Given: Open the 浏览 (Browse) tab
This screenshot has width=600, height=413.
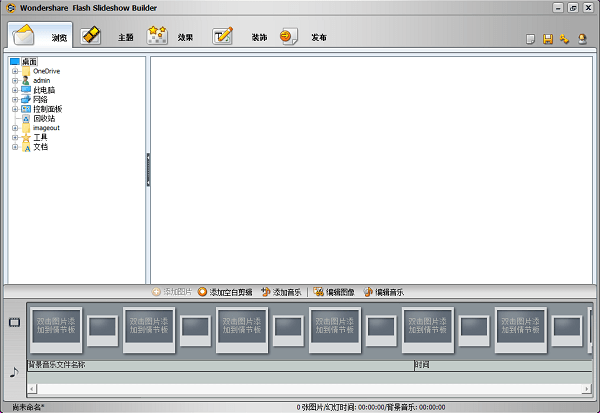Looking at the screenshot, I should click(x=42, y=37).
